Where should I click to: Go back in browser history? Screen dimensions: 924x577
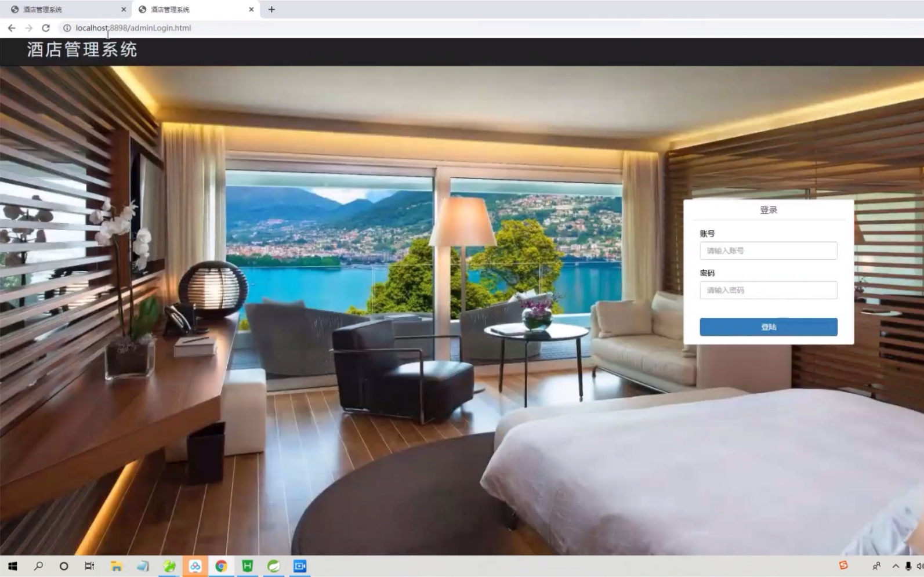(x=12, y=28)
